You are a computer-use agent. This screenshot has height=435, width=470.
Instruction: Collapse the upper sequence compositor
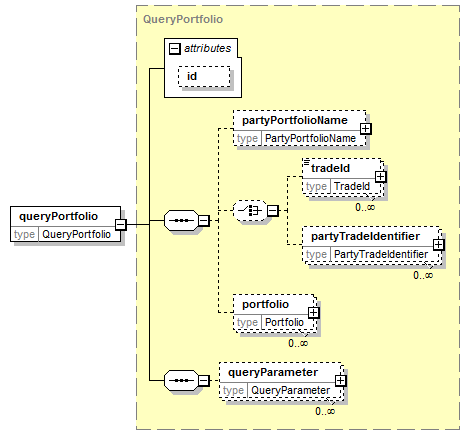(x=204, y=220)
